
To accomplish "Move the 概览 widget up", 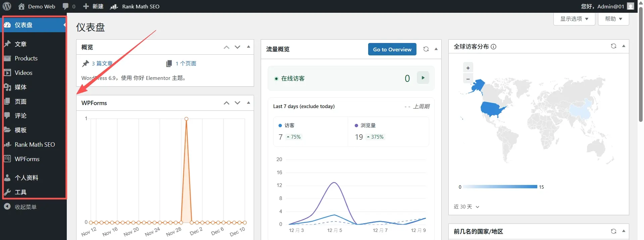I will pos(227,47).
